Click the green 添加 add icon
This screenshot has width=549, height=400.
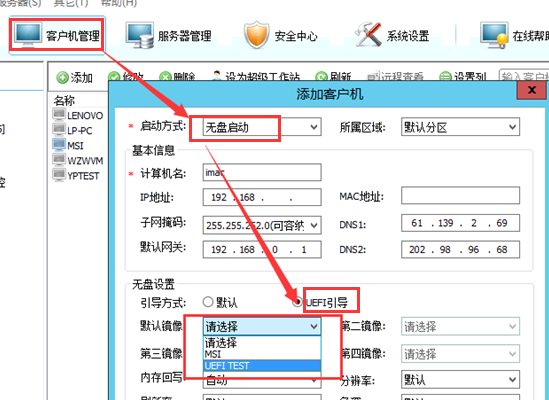[x=62, y=77]
